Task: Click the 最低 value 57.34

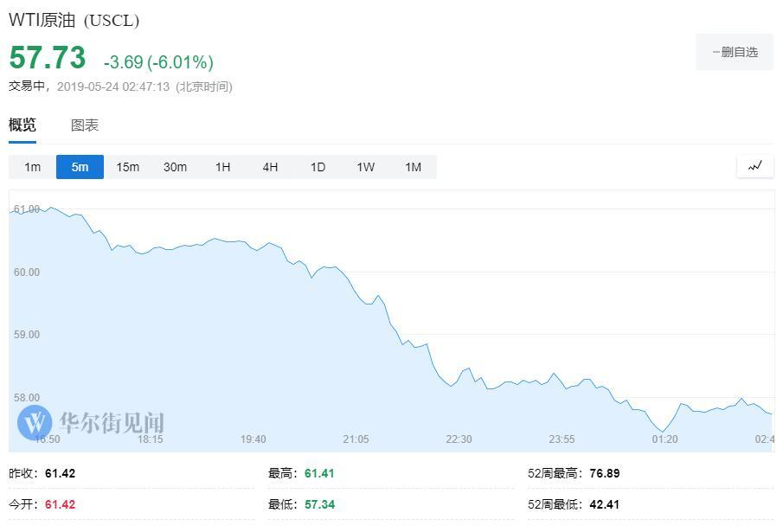Action: coord(319,504)
